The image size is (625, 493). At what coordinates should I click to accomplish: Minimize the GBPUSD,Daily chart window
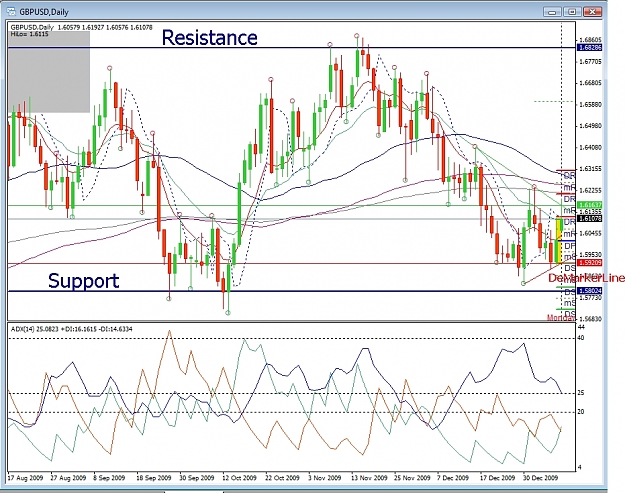[552, 12]
